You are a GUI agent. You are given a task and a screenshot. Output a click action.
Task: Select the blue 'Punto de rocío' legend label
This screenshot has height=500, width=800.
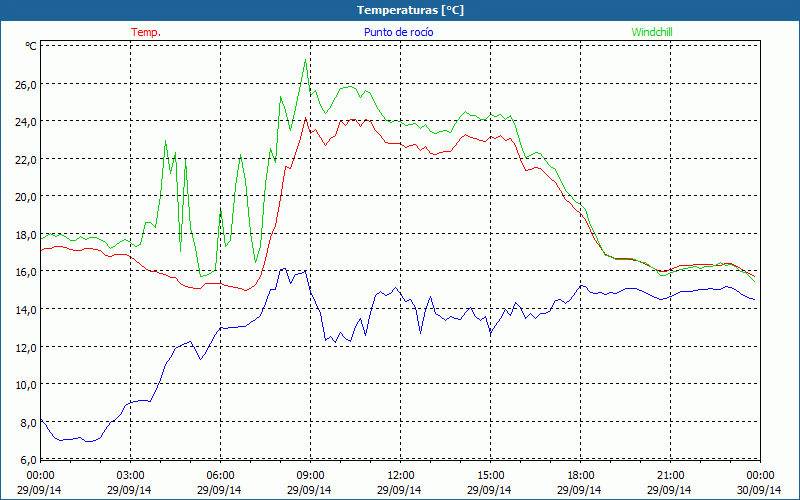[398, 32]
